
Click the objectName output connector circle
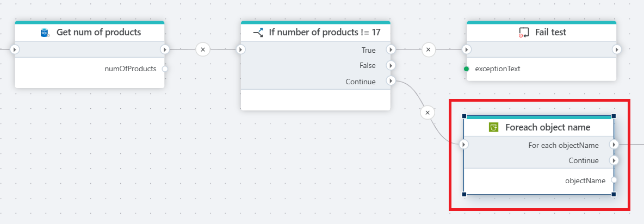614,180
